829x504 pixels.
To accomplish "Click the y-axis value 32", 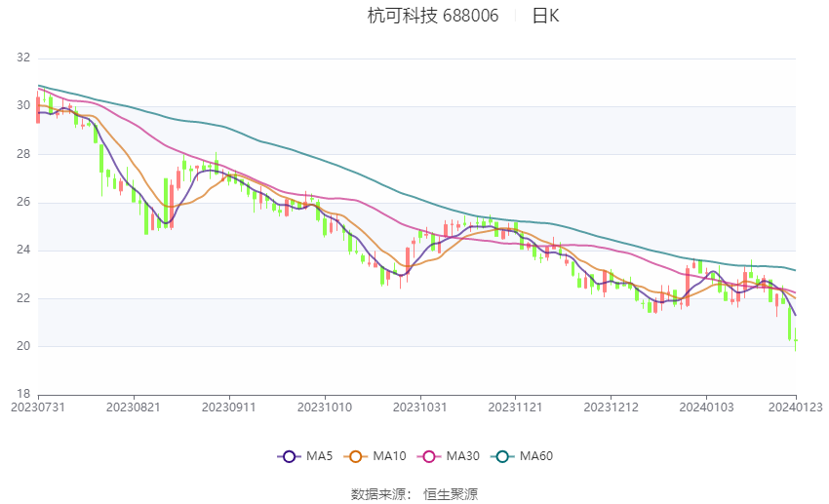I will (x=23, y=58).
